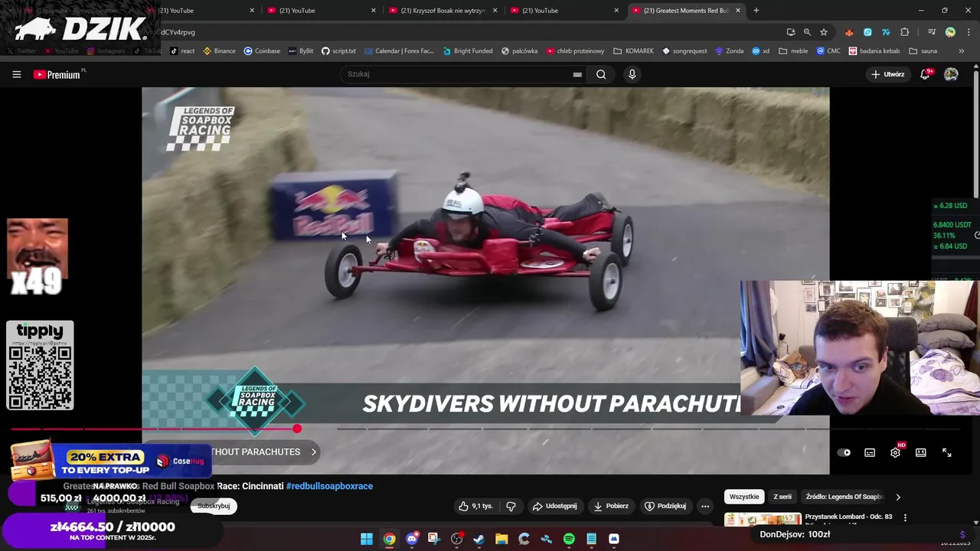980x551 pixels.
Task: Open the Zonda bookmark
Action: [x=729, y=51]
